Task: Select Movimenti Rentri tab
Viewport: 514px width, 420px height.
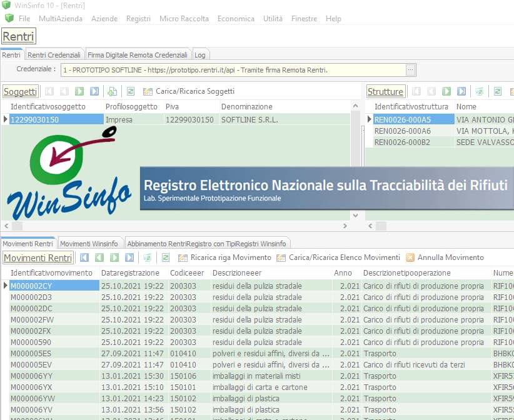Action: click(28, 244)
